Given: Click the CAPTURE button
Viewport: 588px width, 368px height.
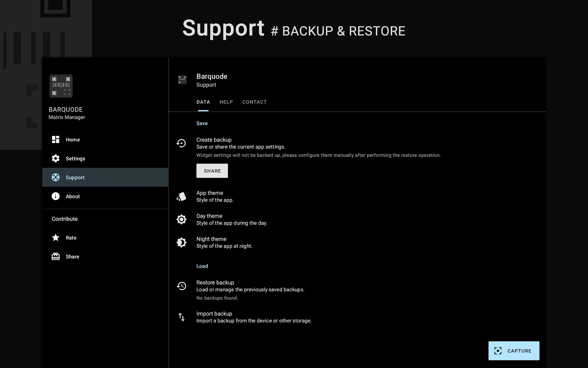Looking at the screenshot, I should point(514,351).
